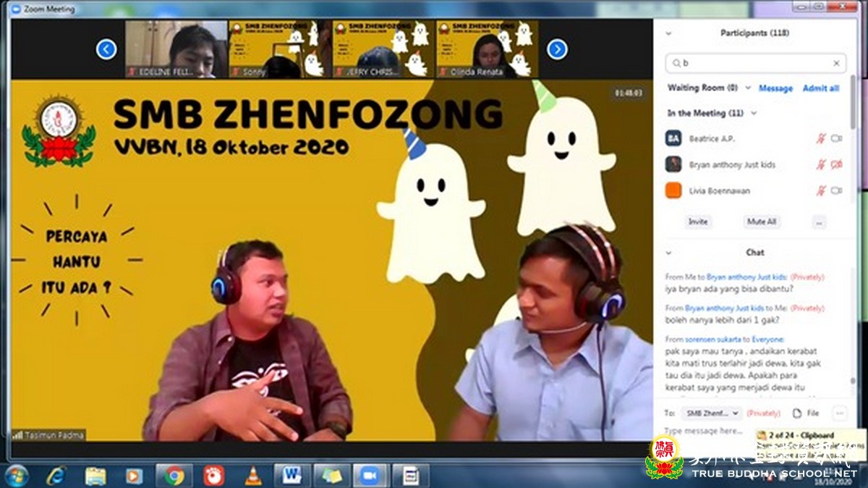The height and width of the screenshot is (488, 868).
Task: Open VLC media player from taskbar
Action: (253, 475)
